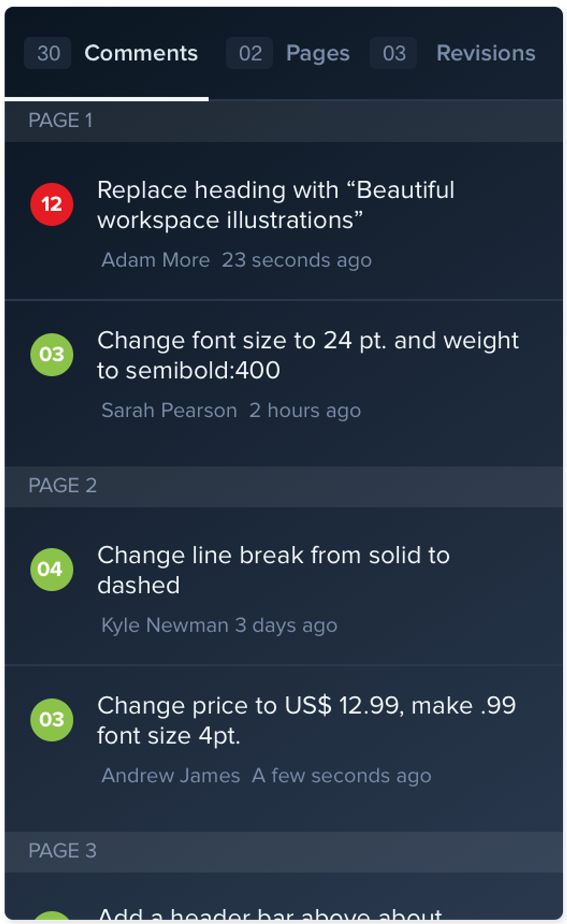Open the Pages tab

click(x=318, y=53)
